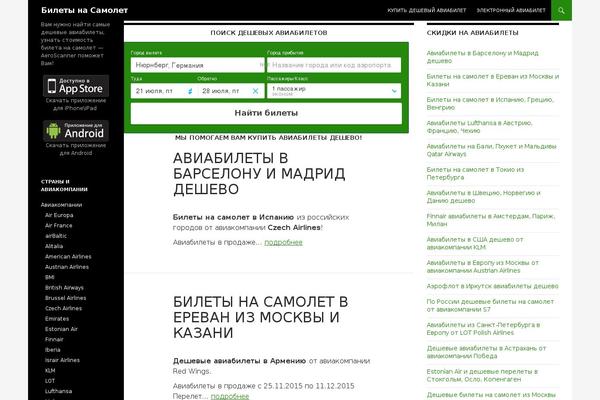This screenshot has width=600, height=400.
Task: Select 'Estonian Air' in left airlines list
Action: point(61,329)
